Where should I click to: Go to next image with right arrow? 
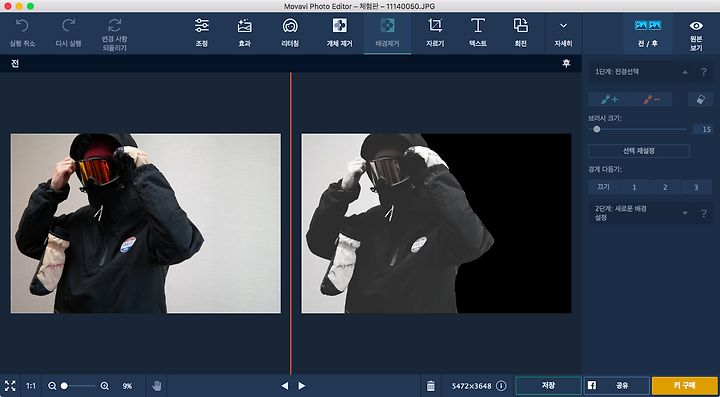click(302, 386)
